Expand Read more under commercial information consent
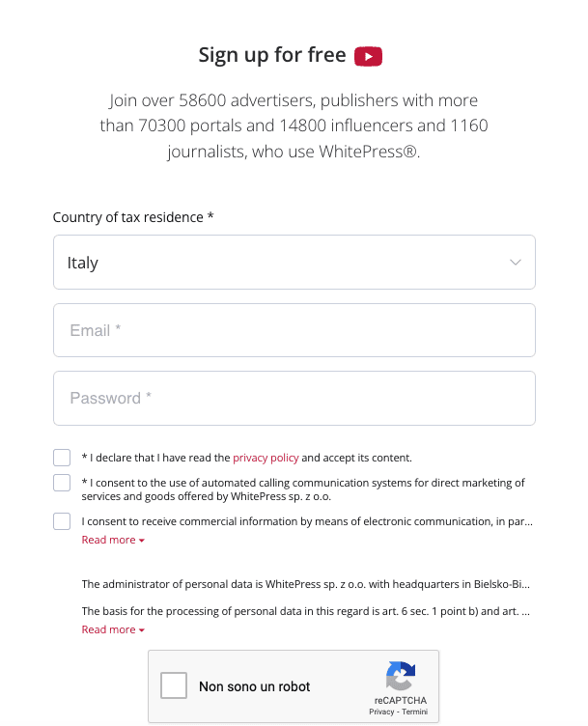The image size is (588, 726). [113, 541]
